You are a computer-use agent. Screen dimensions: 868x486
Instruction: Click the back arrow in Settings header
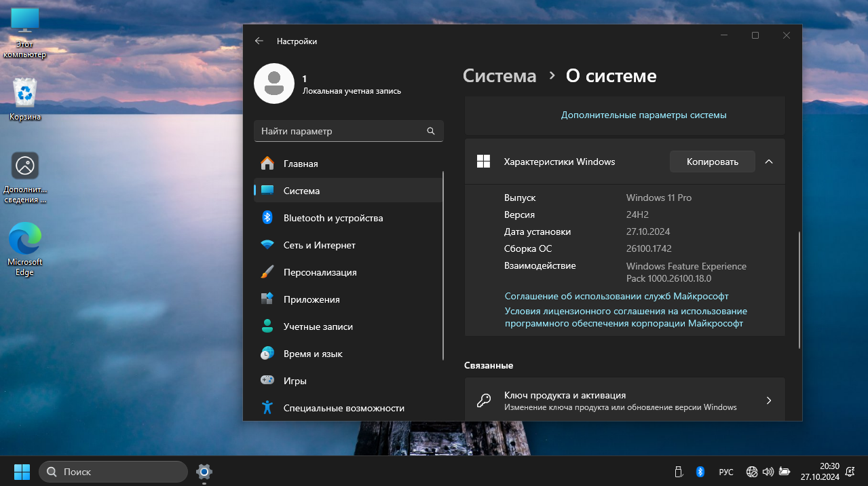click(259, 41)
